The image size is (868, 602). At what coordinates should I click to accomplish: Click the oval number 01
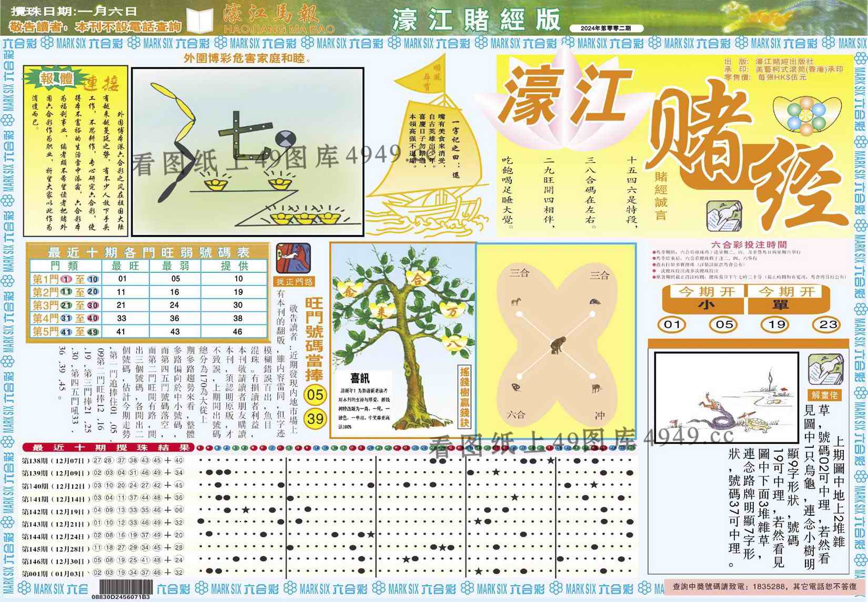672,324
